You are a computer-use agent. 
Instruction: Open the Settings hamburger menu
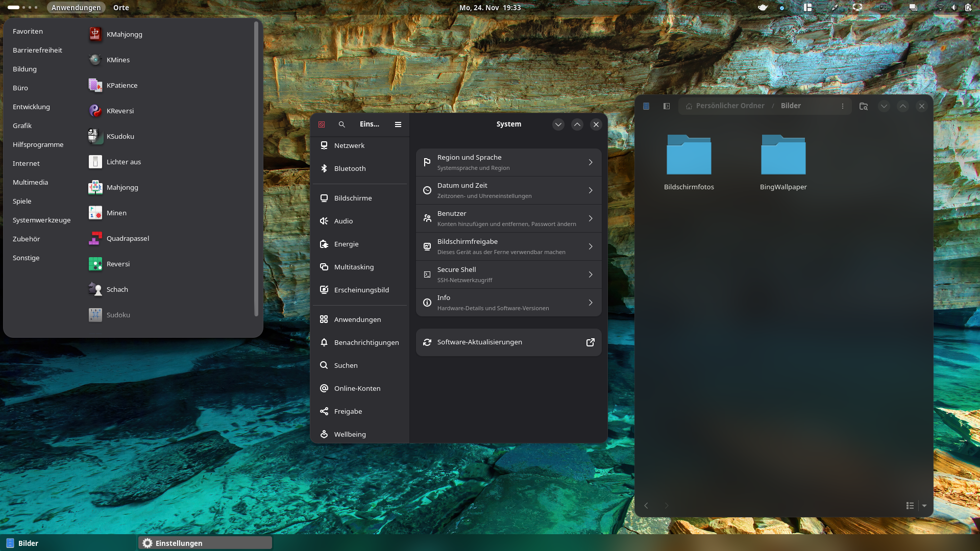coord(398,124)
